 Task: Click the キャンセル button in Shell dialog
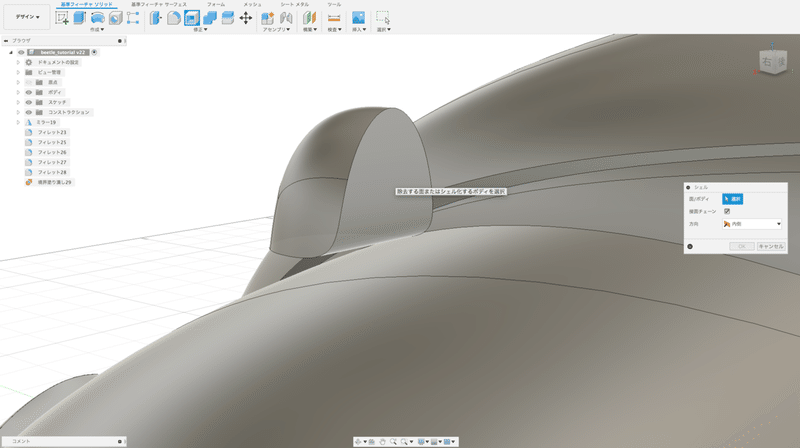(x=770, y=246)
